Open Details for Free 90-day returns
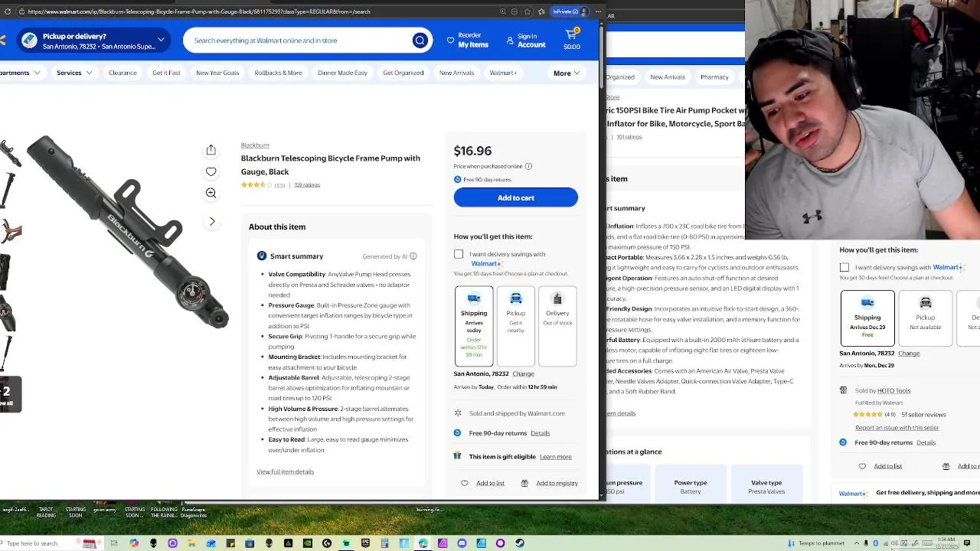The image size is (980, 551). coord(540,433)
